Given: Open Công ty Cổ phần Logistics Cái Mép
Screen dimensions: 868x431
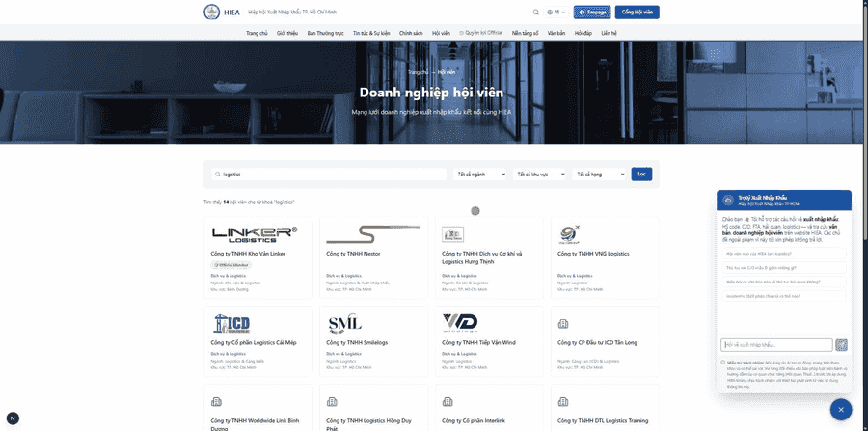Looking at the screenshot, I should [x=254, y=342].
